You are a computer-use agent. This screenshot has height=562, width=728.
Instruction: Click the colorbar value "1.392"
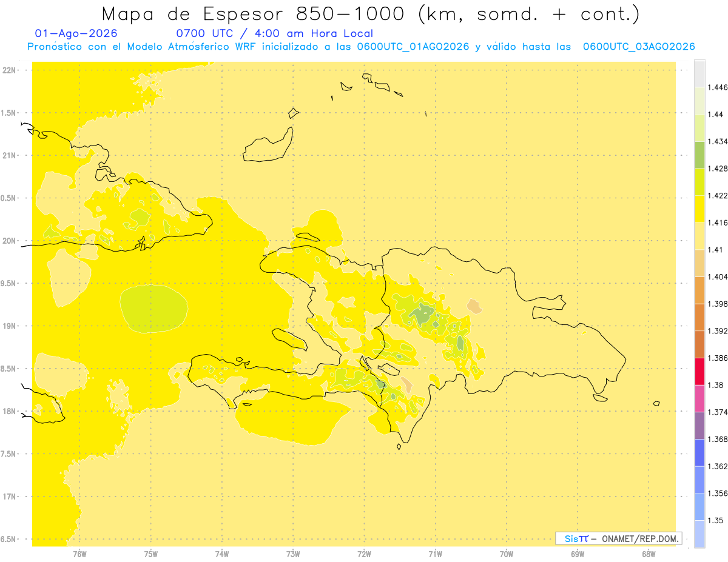[x=718, y=331]
